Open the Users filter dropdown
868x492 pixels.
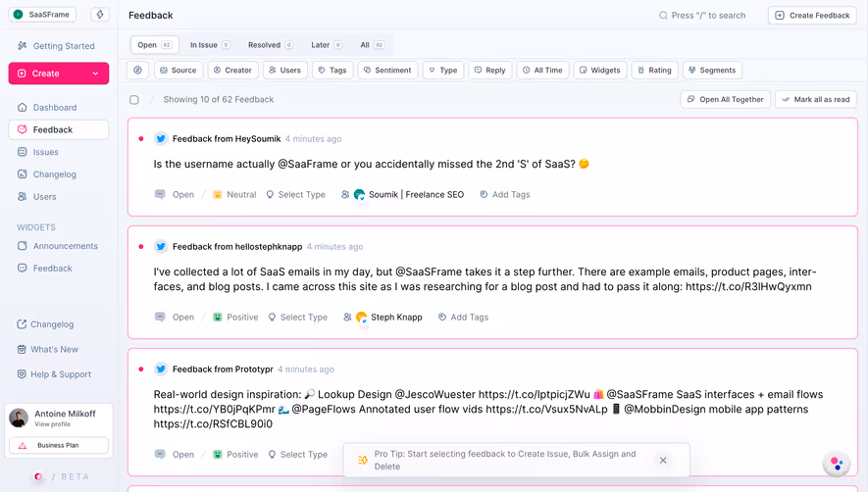(x=284, y=71)
